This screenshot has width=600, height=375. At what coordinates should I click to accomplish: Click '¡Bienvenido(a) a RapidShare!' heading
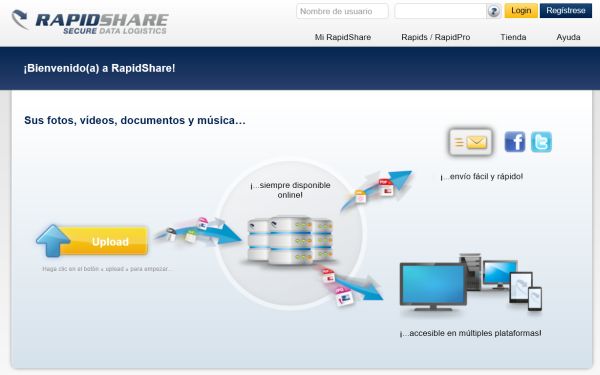(99, 68)
